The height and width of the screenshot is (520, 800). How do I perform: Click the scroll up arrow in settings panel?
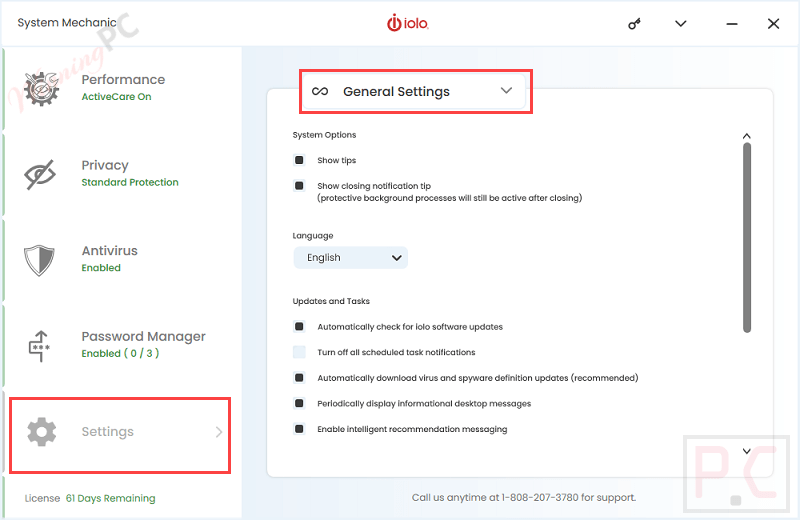pyautogui.click(x=746, y=136)
